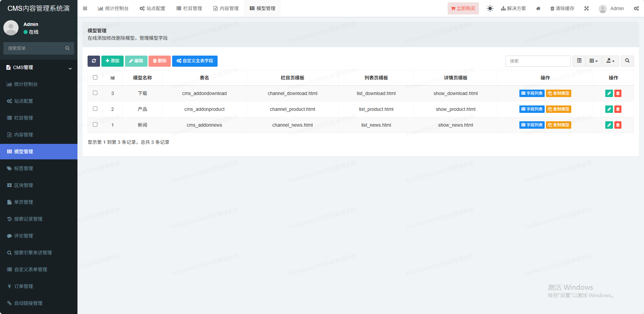The width and height of the screenshot is (644, 314).
Task: Click red delete icon for 产品 row
Action: 618,109
